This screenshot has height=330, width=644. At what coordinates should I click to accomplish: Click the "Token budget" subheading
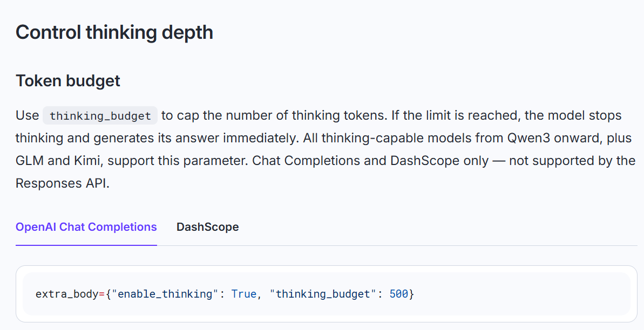(x=68, y=81)
